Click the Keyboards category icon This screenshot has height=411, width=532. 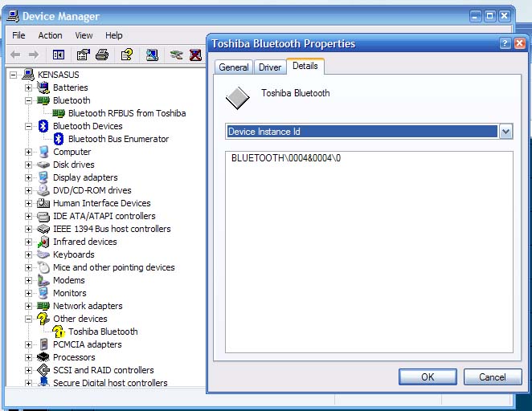click(x=43, y=254)
